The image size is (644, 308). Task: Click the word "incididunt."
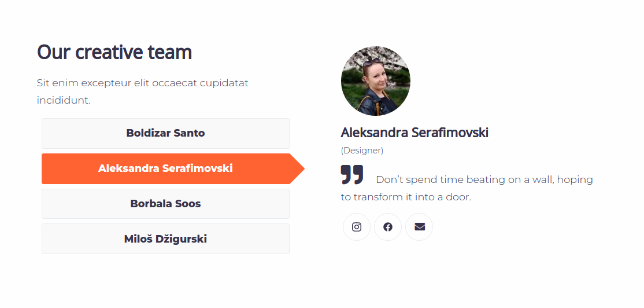(64, 100)
